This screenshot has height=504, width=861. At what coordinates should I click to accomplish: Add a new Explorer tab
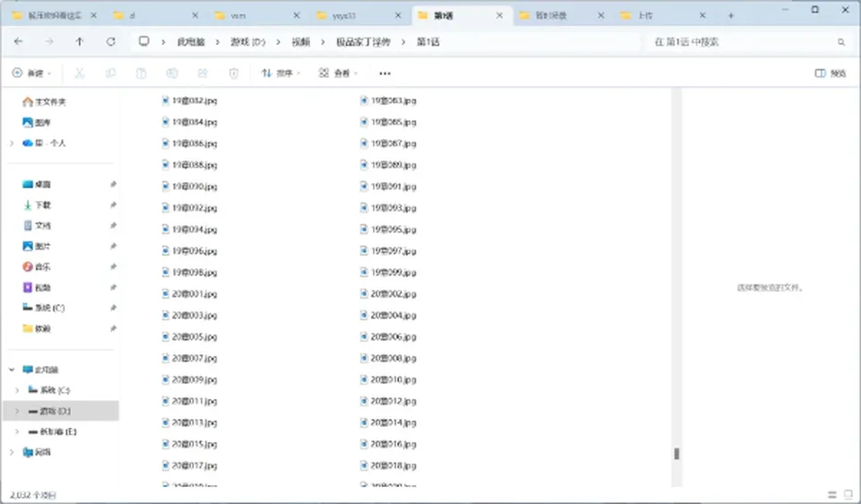[731, 15]
